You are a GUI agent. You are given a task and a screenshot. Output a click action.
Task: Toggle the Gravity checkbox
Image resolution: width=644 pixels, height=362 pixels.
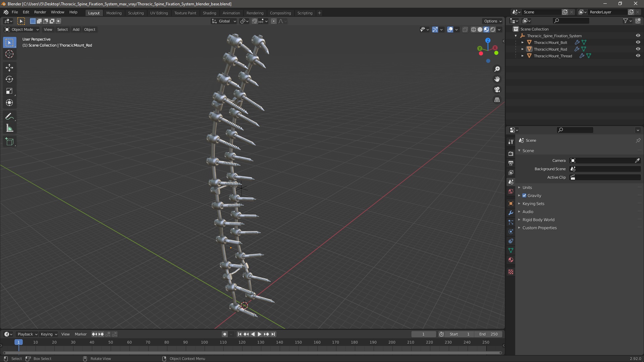click(524, 196)
